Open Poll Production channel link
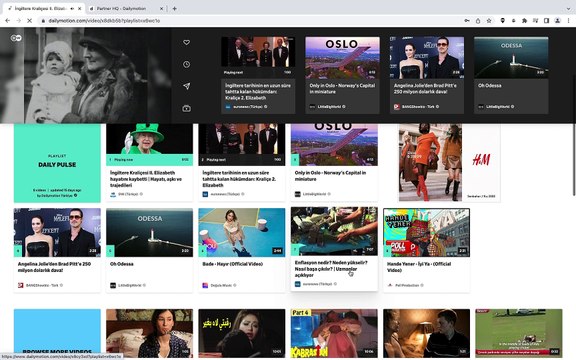Viewport: 576px width, 360px height. click(x=407, y=285)
